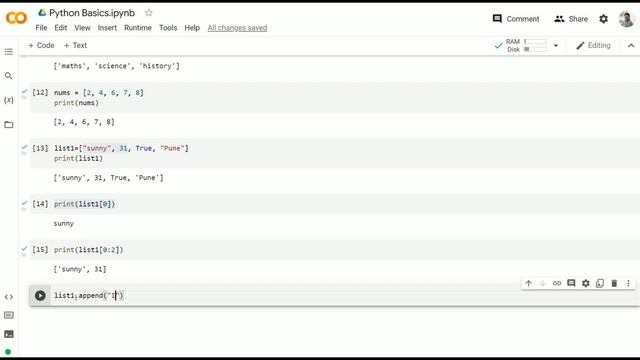Open the user account avatar
The image size is (640, 360).
tap(626, 19)
